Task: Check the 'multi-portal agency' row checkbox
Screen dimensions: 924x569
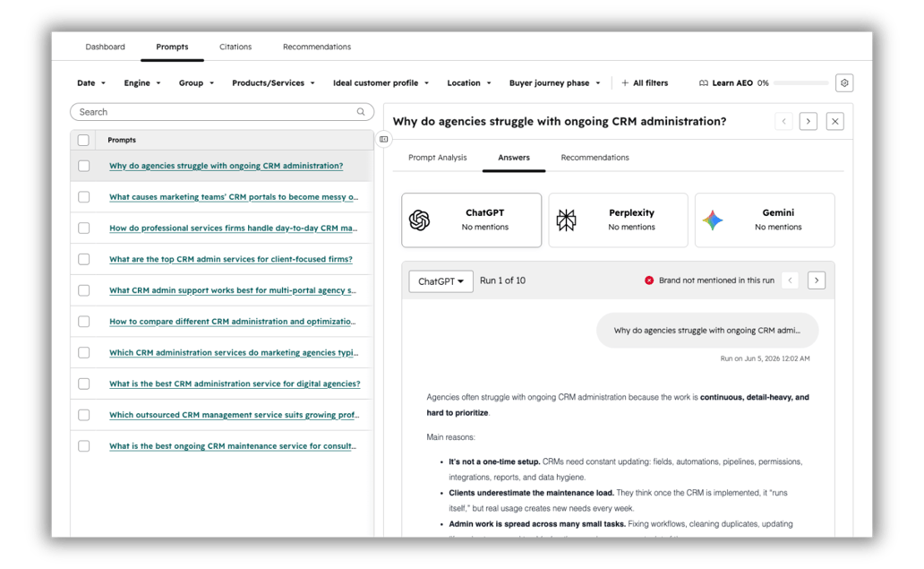Action: (x=83, y=290)
